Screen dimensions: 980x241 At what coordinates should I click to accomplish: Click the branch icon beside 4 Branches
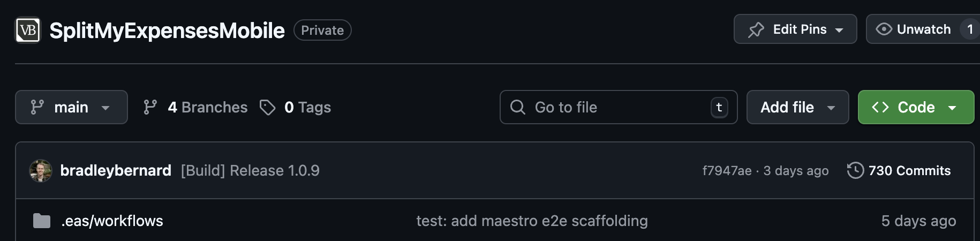point(150,107)
